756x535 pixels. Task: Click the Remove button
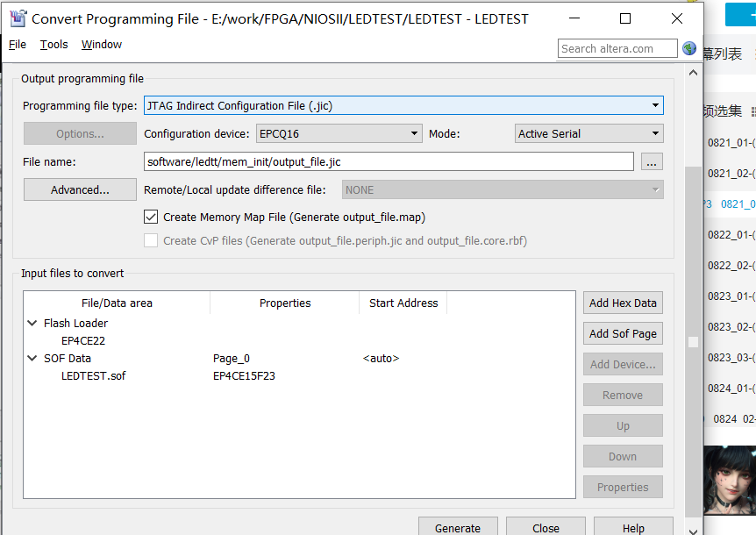click(x=623, y=396)
